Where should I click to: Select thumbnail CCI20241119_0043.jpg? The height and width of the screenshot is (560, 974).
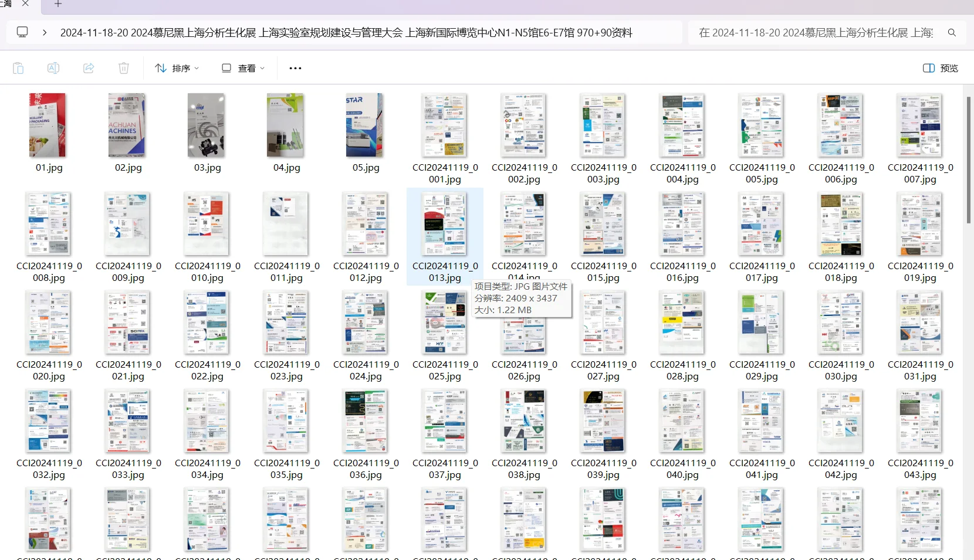(920, 420)
